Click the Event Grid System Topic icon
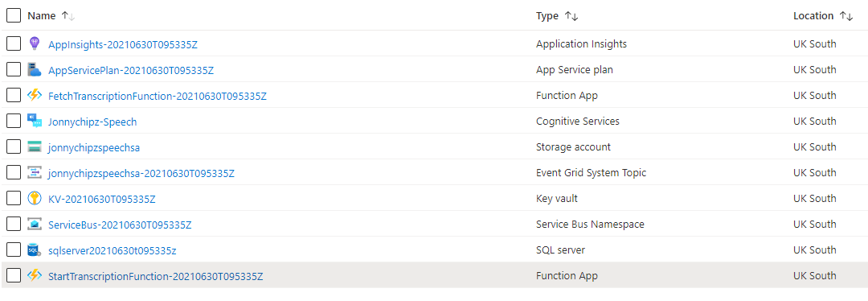The height and width of the screenshot is (301, 868). pos(35,173)
